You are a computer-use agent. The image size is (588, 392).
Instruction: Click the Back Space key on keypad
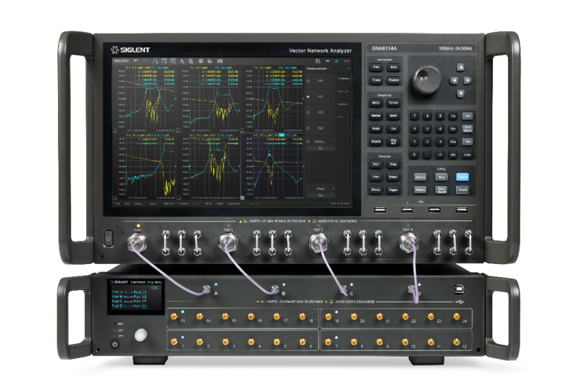point(468,129)
